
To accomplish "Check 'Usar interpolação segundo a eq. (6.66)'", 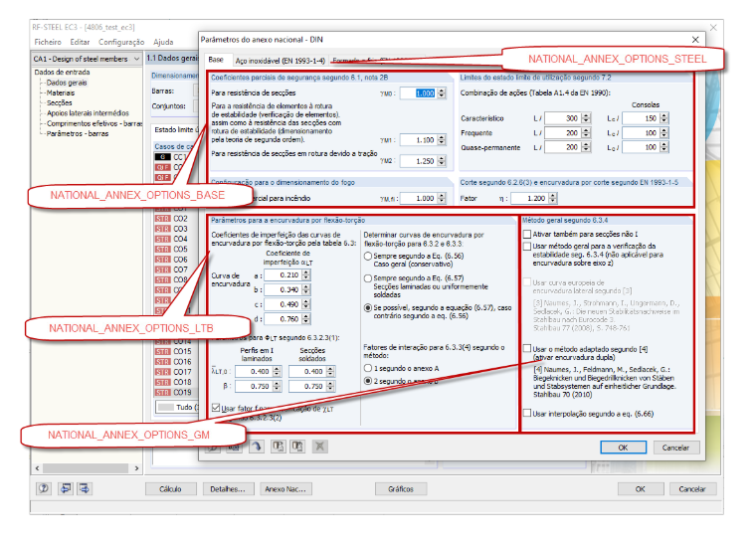I will tap(527, 413).
